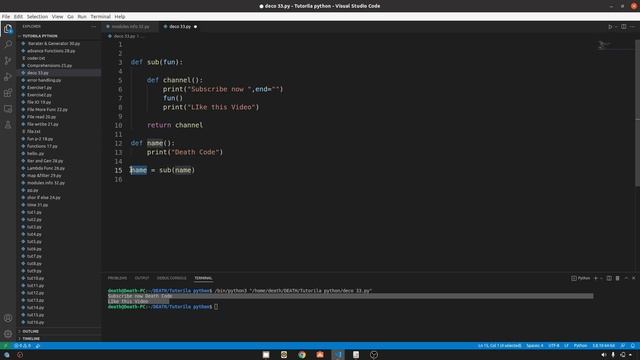
Task: Switch to the PROBLEMS panel tab
Action: point(118,278)
